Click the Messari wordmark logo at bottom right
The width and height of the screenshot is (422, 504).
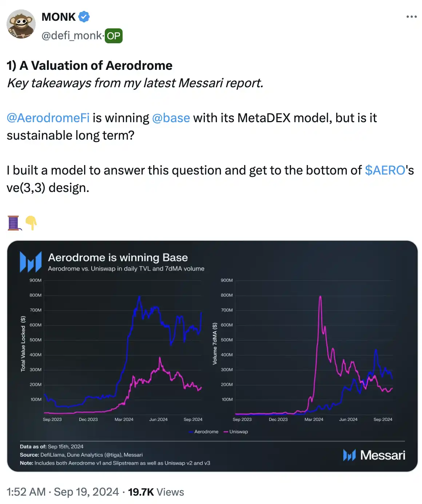coord(374,455)
